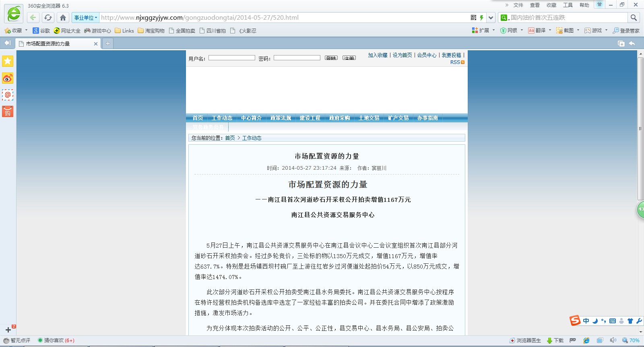This screenshot has height=347, width=644.
Task: Click the 70% zoom level control
Action: [631, 340]
